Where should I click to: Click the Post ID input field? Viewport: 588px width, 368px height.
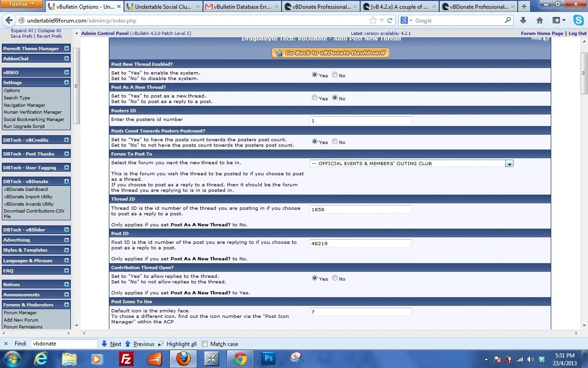(360, 243)
